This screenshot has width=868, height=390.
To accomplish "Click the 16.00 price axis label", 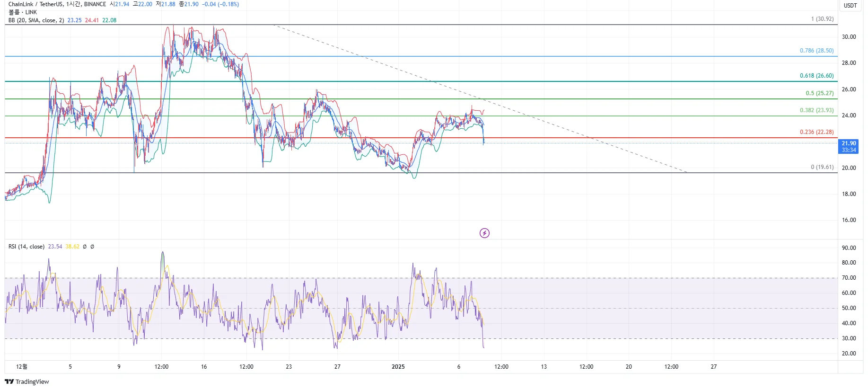I will tap(849, 220).
